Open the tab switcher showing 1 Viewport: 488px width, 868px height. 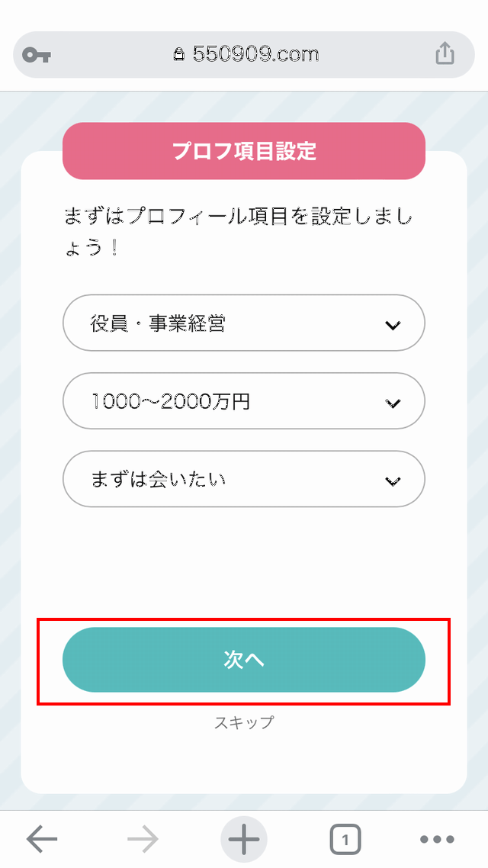point(345,840)
